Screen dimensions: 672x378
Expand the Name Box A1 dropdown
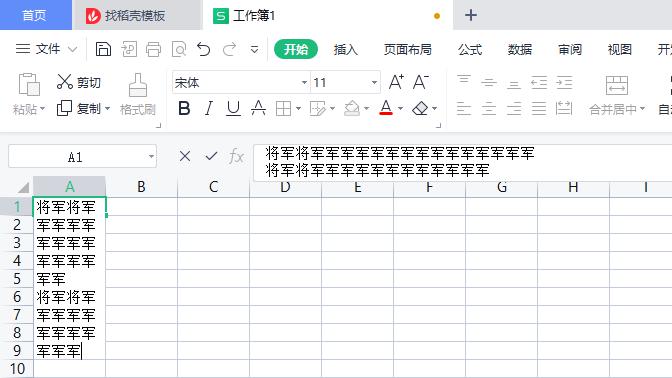point(151,156)
